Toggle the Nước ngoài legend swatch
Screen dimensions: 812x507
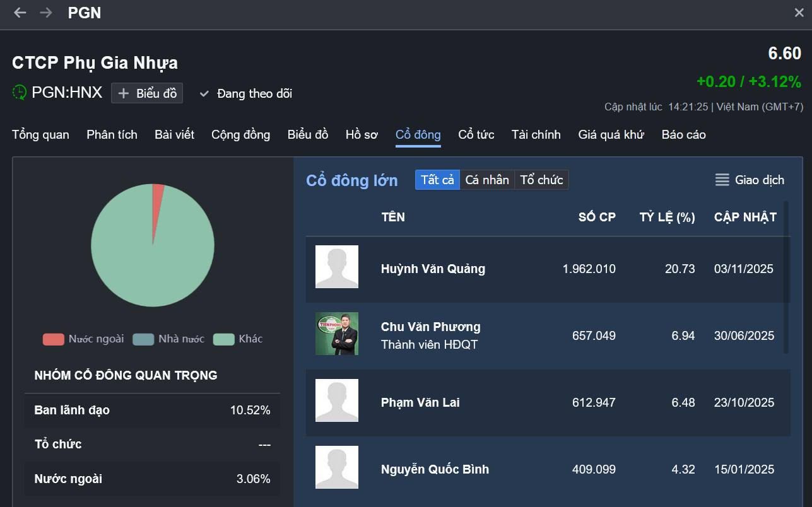click(x=54, y=339)
